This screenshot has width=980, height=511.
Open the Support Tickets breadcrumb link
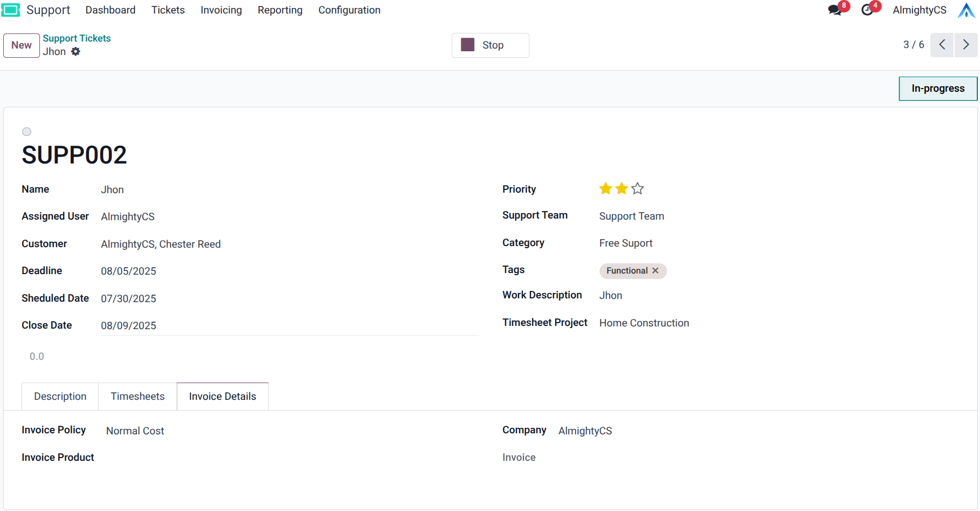tap(77, 38)
